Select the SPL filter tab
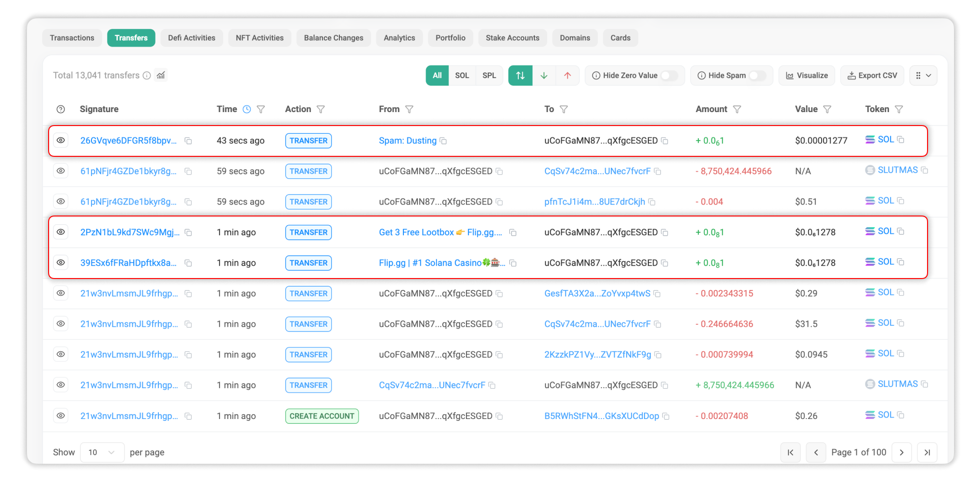Viewport: 980px width, 483px height. [489, 76]
